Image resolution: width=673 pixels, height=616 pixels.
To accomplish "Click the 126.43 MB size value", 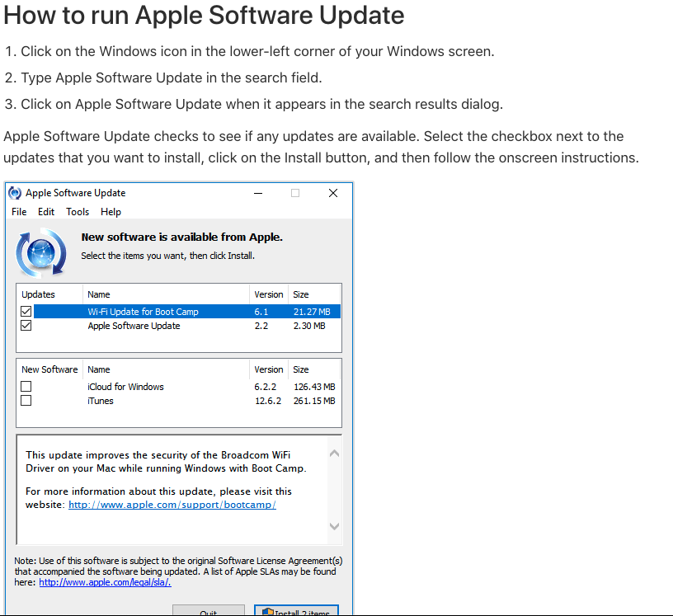I will 314,387.
